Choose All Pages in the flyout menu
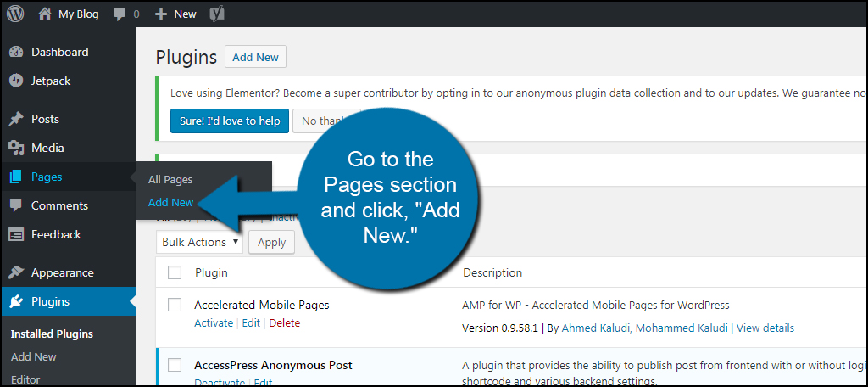The height and width of the screenshot is (387, 868). 170,180
